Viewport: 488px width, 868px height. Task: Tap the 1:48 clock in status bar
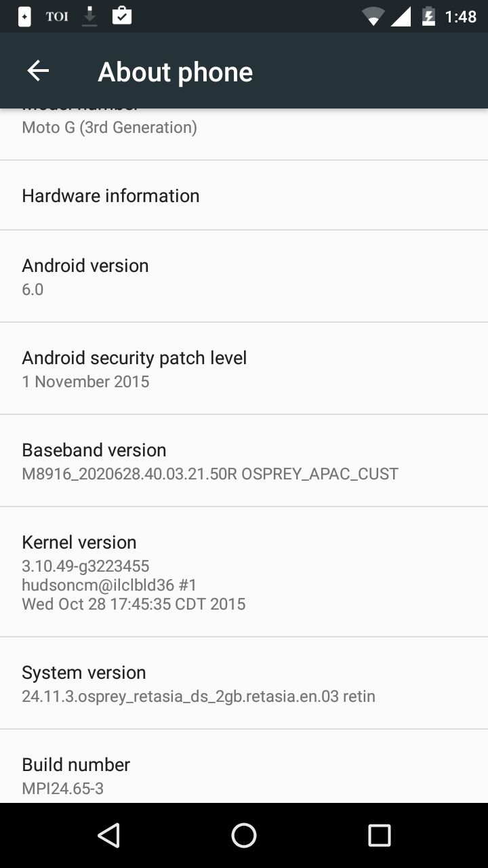(x=461, y=16)
